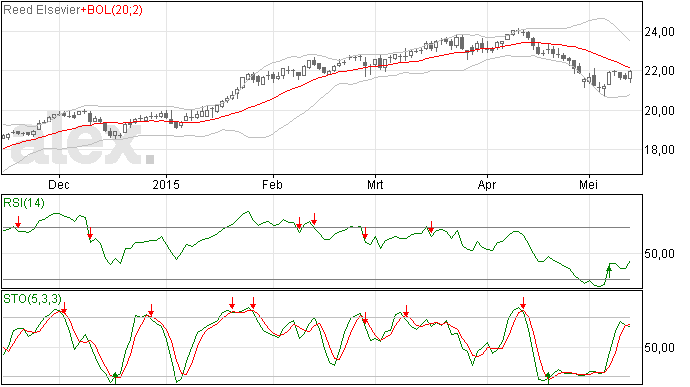Click the red RSI arrow in mid-December

click(90, 233)
